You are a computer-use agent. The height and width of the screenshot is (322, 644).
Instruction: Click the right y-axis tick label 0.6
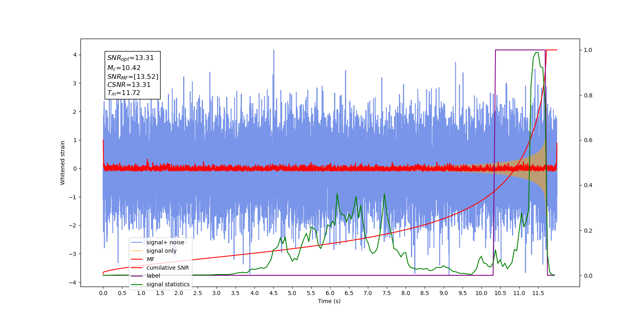click(x=588, y=140)
